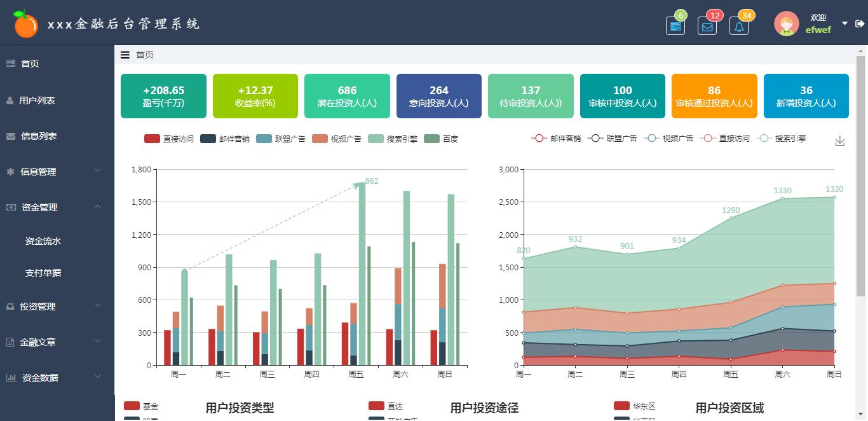Click the 华东区 red legend swatch

coord(621,406)
